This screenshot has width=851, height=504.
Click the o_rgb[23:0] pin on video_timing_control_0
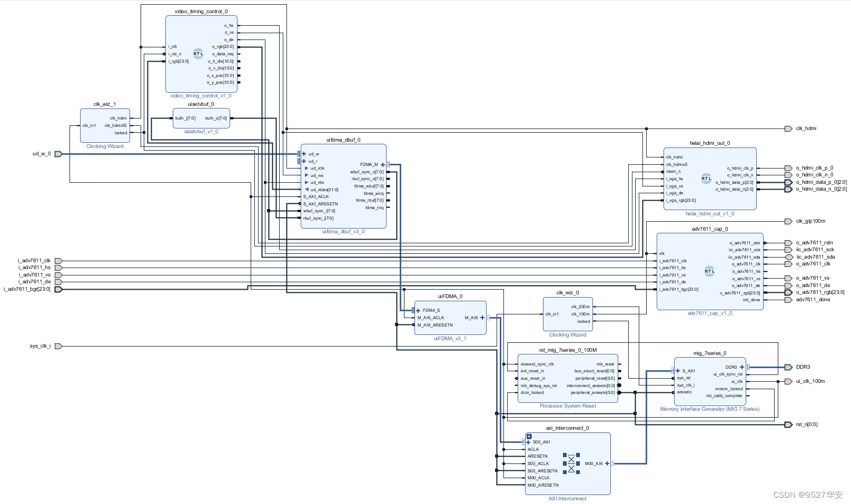tap(223, 47)
